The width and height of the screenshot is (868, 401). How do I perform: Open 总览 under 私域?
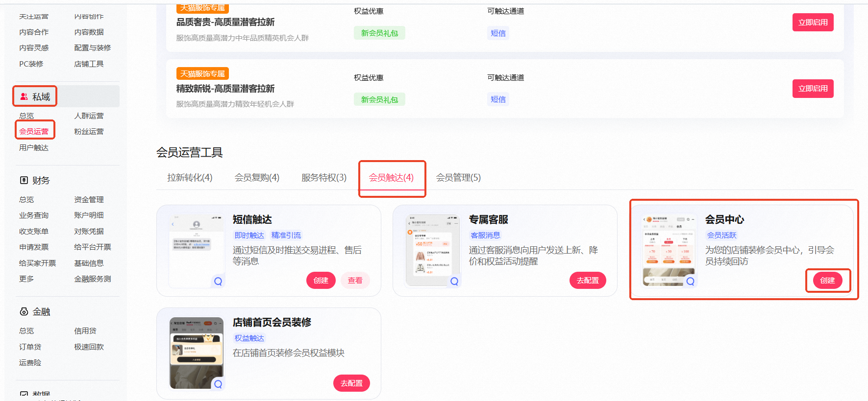click(x=26, y=116)
